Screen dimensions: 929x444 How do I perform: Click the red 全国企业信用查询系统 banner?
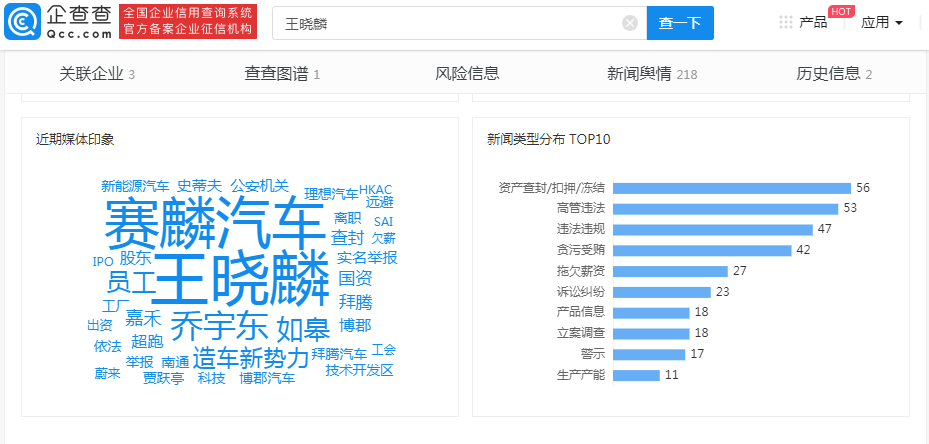pos(188,22)
